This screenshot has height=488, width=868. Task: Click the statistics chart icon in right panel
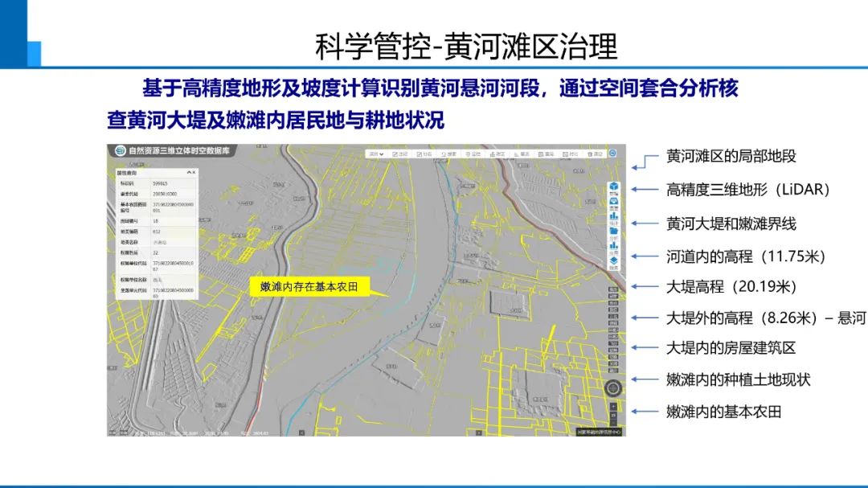[612, 215]
